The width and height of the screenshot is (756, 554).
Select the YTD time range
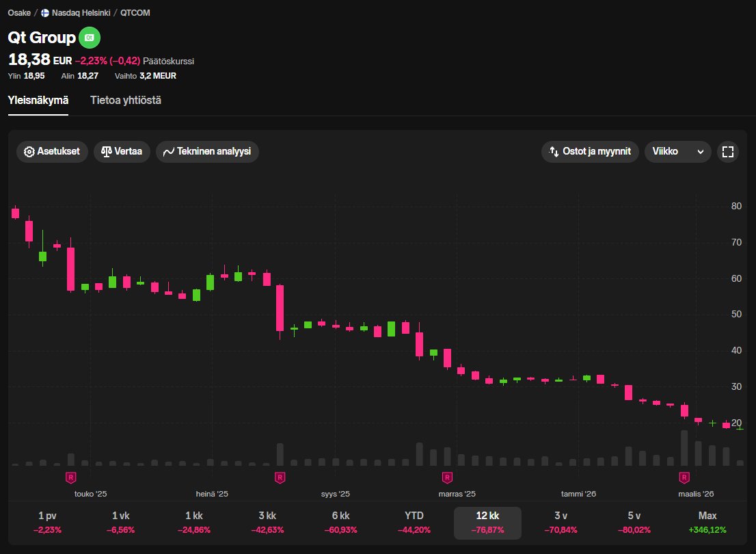(x=414, y=523)
